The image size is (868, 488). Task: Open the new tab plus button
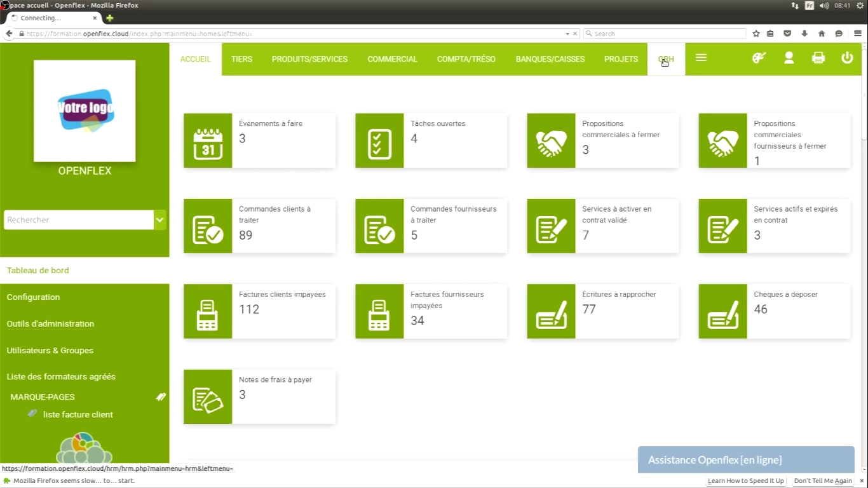[x=109, y=18]
